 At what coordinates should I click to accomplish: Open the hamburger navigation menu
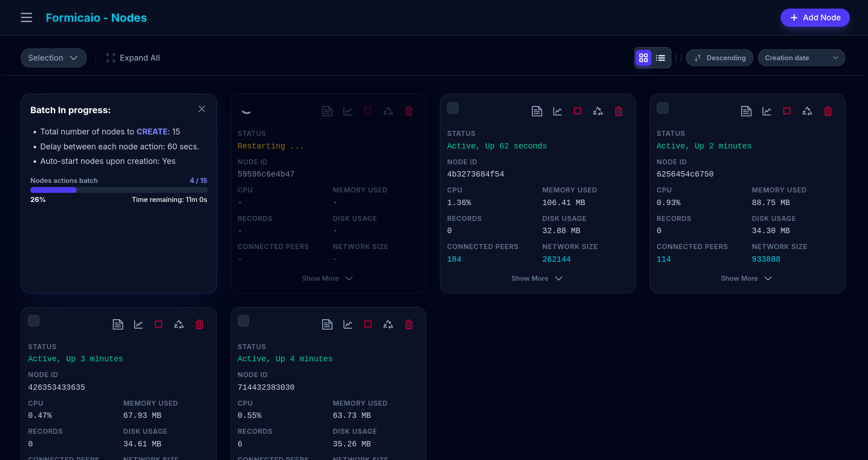pos(26,18)
